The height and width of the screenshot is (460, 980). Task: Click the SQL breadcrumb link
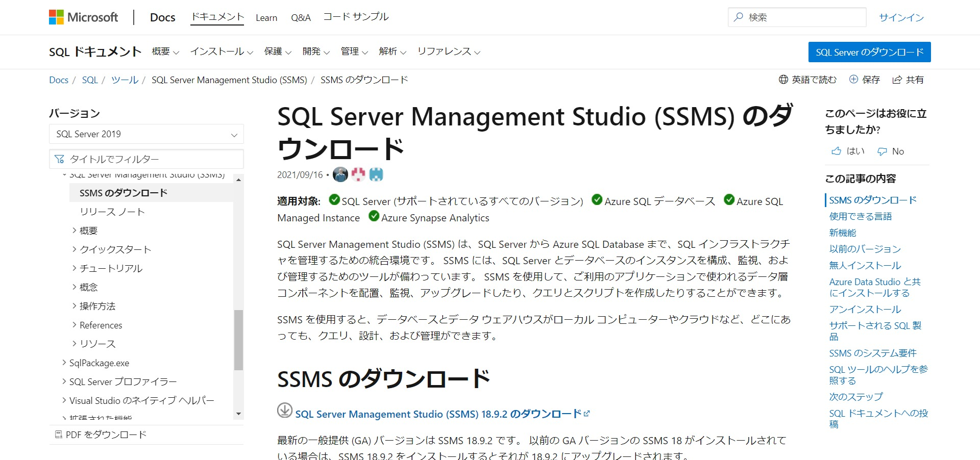(x=90, y=80)
